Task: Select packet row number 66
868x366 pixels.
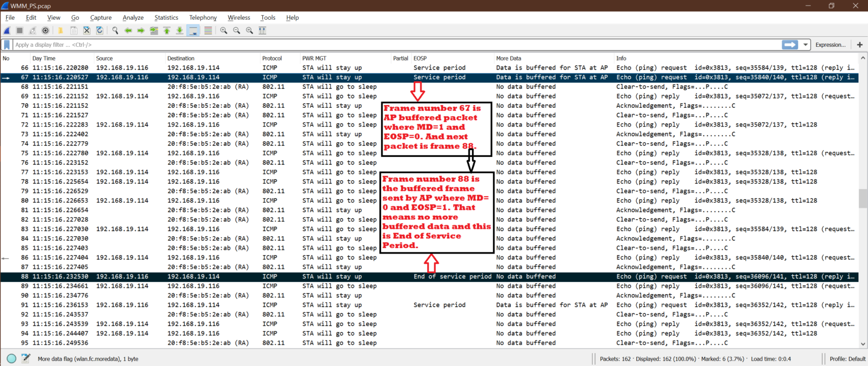Action: click(x=429, y=68)
